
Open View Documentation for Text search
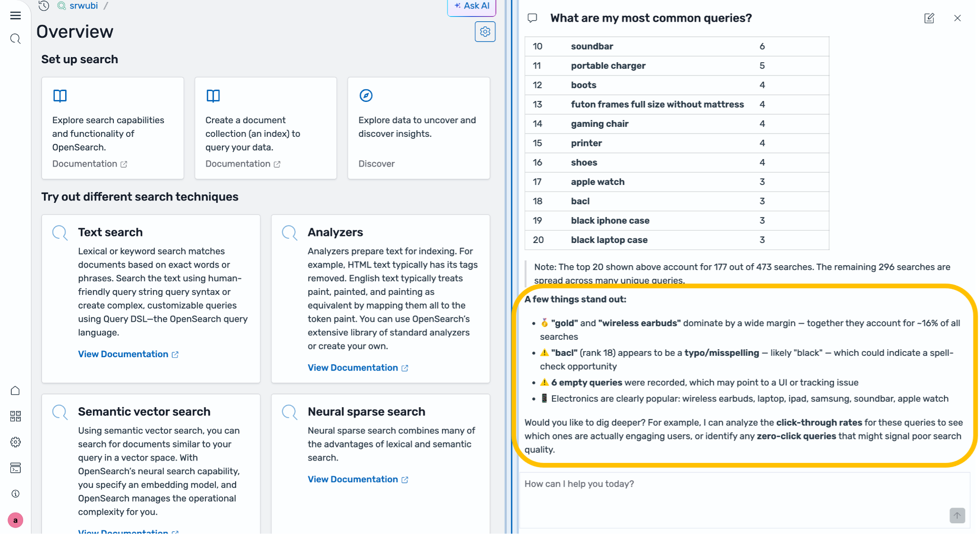[x=128, y=354]
